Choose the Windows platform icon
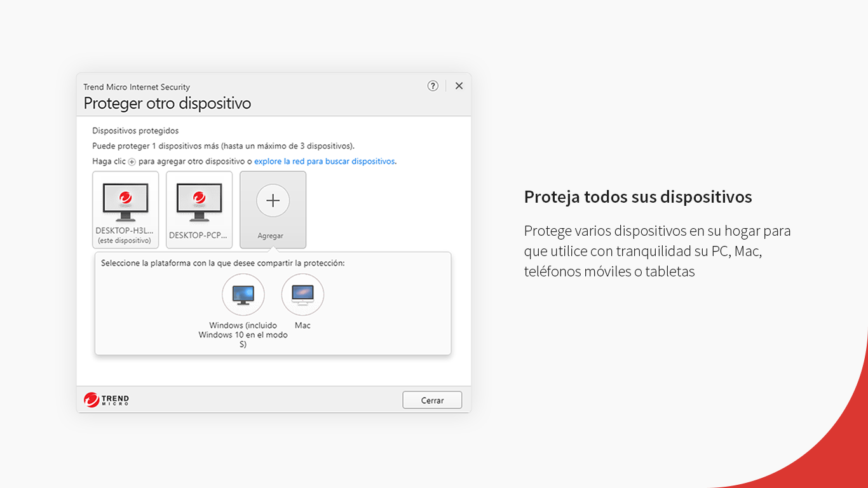868x488 pixels. [x=243, y=295]
